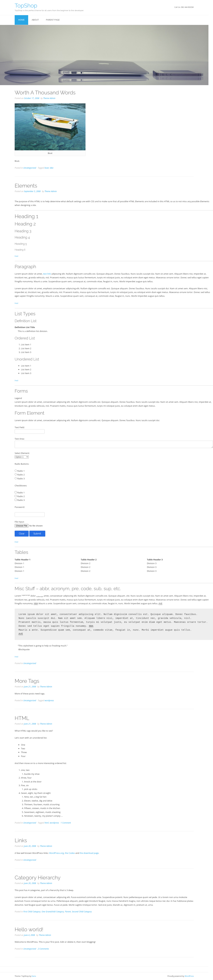Click the Theme Admin author link under Hello world!
The width and height of the screenshot is (213, 980).
tap(45, 935)
